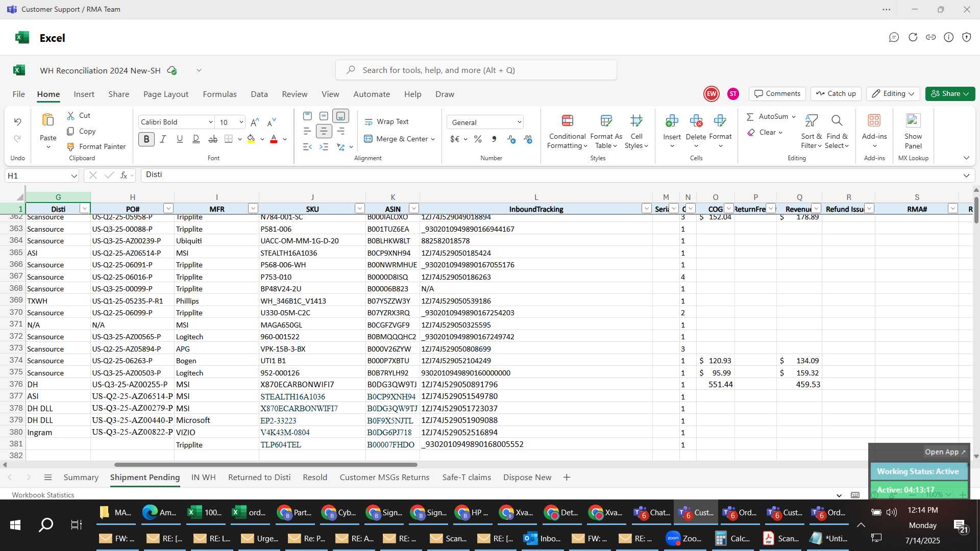Open General number format dropdown

pyautogui.click(x=485, y=122)
